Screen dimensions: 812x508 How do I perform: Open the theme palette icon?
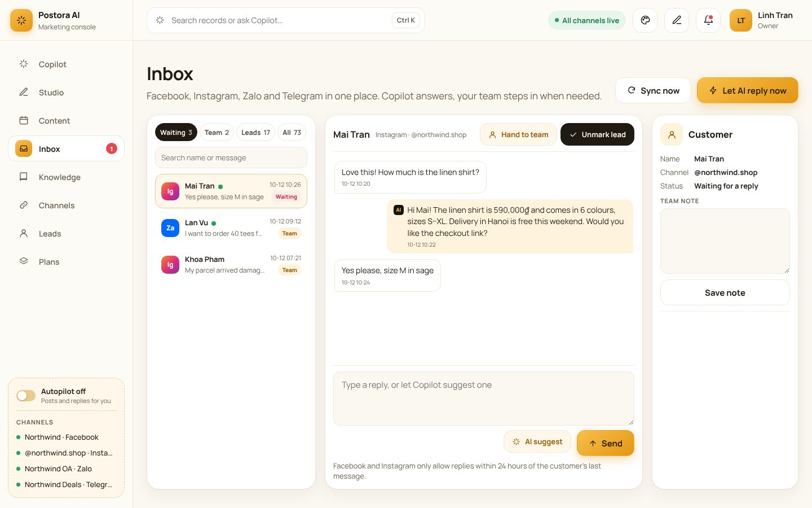645,20
